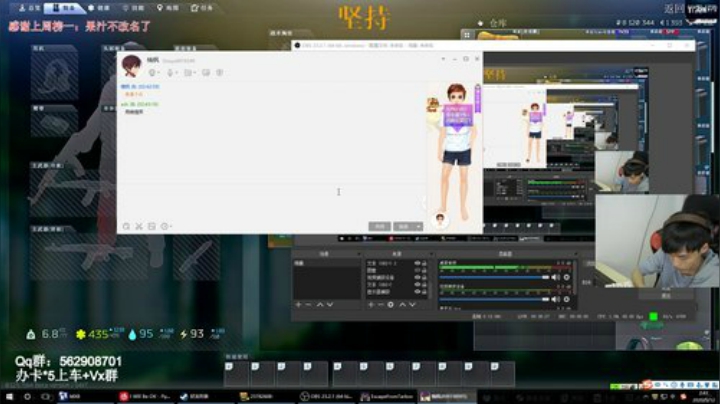Click the contact's avatar in the QQ chat header
This screenshot has height=404, width=720.
click(131, 66)
